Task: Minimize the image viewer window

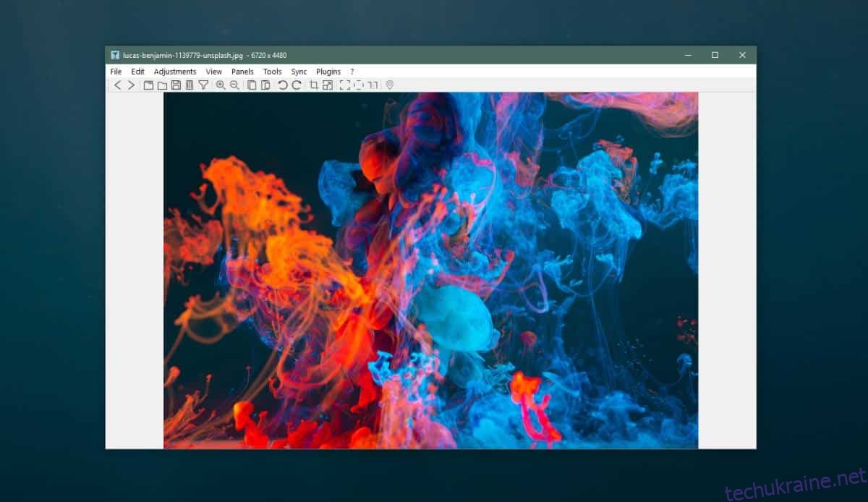Action: [687, 55]
